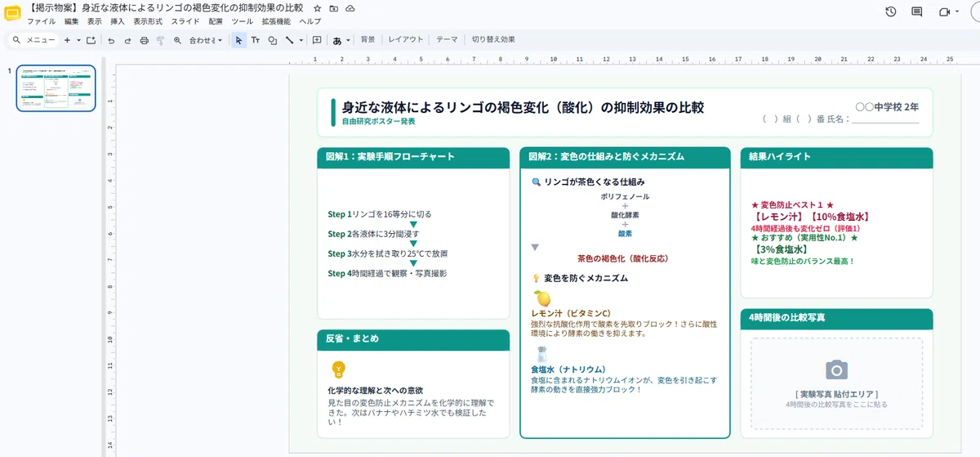
Task: Click the 図解2：変色の仕組みと防ぐメカニズム header
Action: coord(625,156)
